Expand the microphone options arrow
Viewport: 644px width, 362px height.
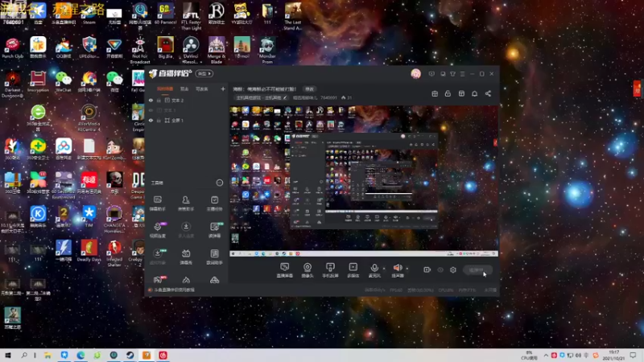[x=384, y=269]
